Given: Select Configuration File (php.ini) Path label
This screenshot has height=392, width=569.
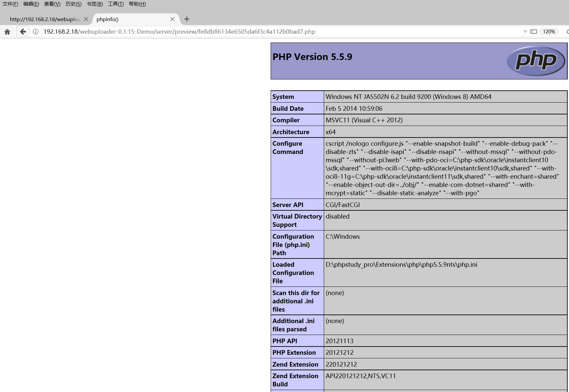Looking at the screenshot, I should (x=297, y=245).
